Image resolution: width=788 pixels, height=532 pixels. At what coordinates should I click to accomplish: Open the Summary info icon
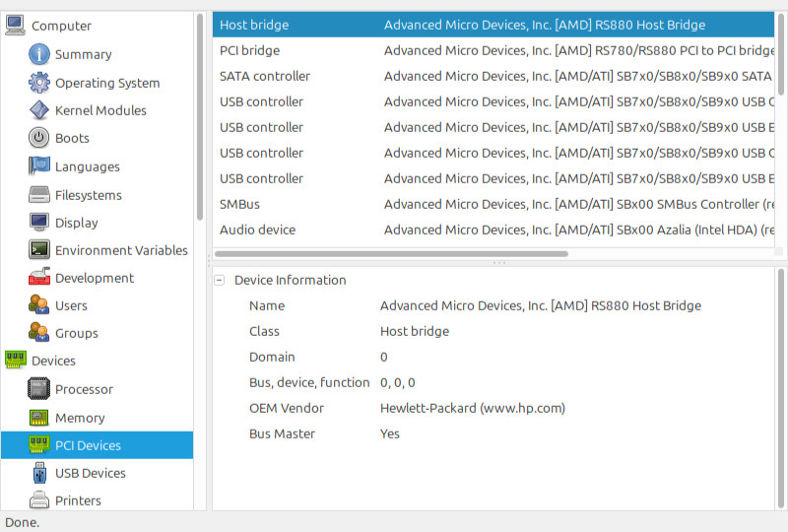(x=38, y=54)
